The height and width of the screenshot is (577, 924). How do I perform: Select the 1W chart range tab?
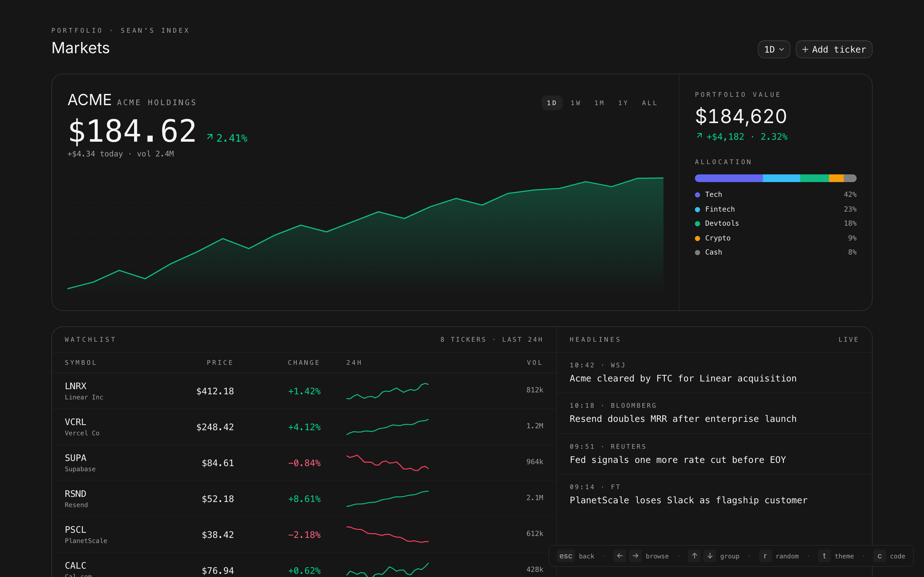coord(575,103)
